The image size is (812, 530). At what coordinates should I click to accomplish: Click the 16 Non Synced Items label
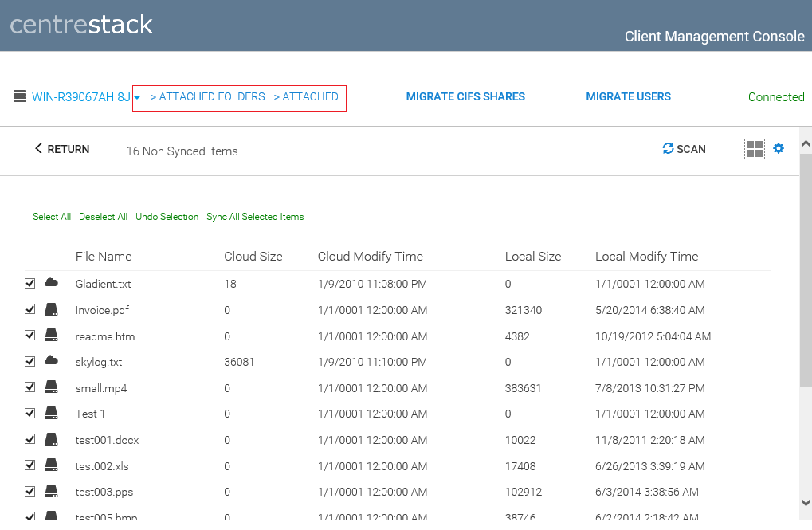[182, 151]
